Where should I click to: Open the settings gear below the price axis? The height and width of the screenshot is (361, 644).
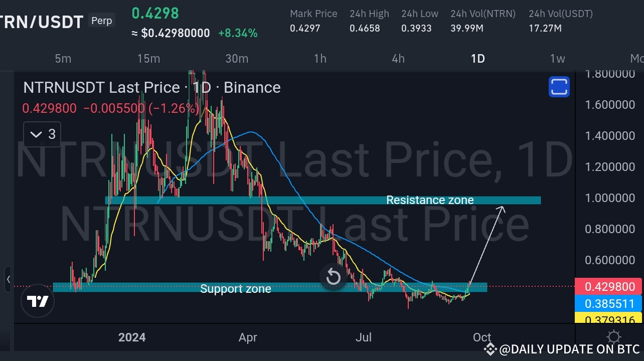click(x=614, y=336)
